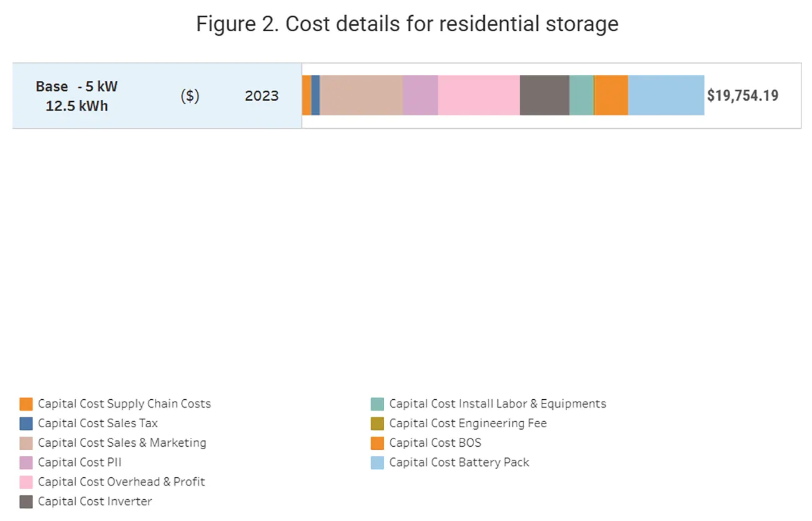Viewport: 812px width, 521px height.
Task: Click the light blue Battery Pack bar segment
Action: [x=665, y=95]
